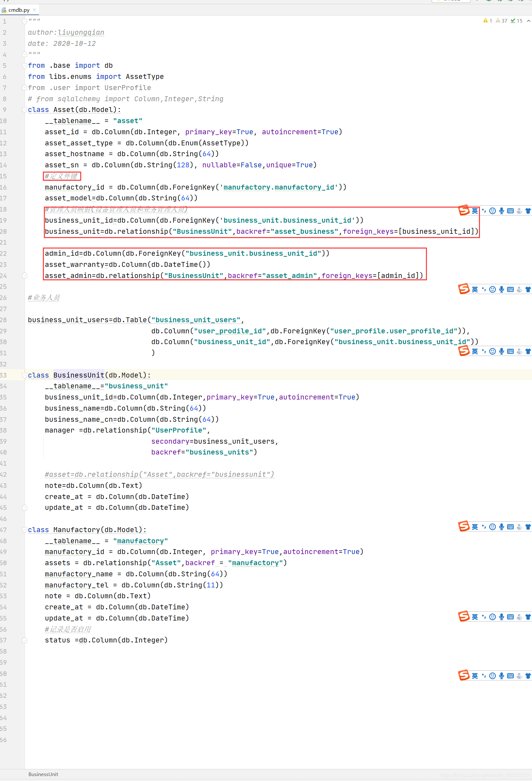Click Sogou emoji icon beside update_at line 55
Image resolution: width=532 pixels, height=781 pixels.
[492, 617]
